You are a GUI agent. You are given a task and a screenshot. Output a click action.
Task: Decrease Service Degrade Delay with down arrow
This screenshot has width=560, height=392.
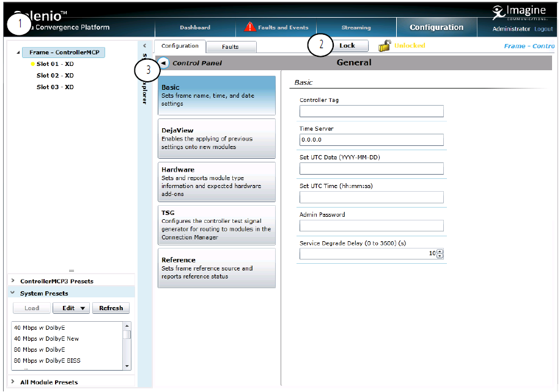pyautogui.click(x=440, y=256)
